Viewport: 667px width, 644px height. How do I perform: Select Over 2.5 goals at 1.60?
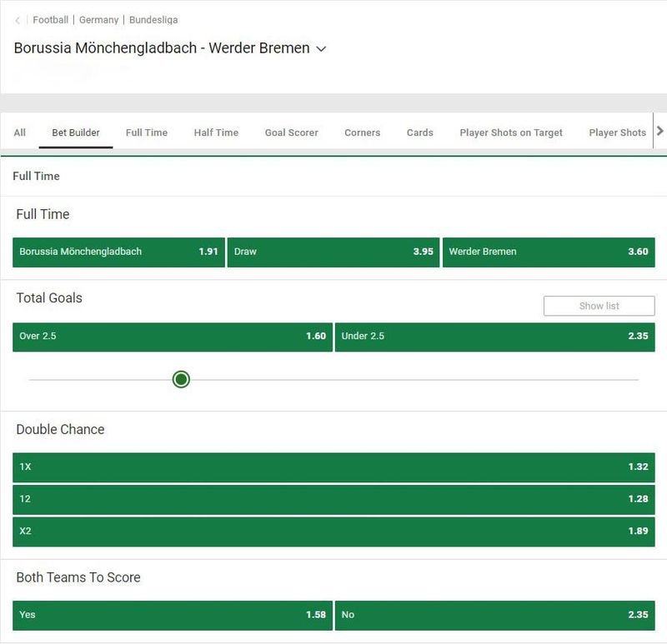pyautogui.click(x=173, y=337)
